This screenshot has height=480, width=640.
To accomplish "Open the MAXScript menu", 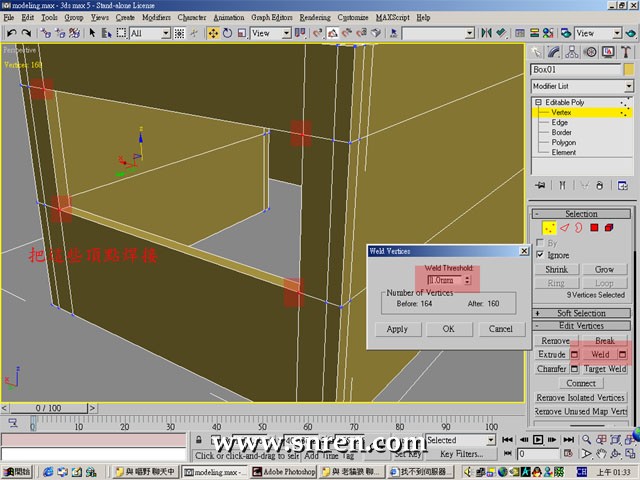I will coord(392,18).
